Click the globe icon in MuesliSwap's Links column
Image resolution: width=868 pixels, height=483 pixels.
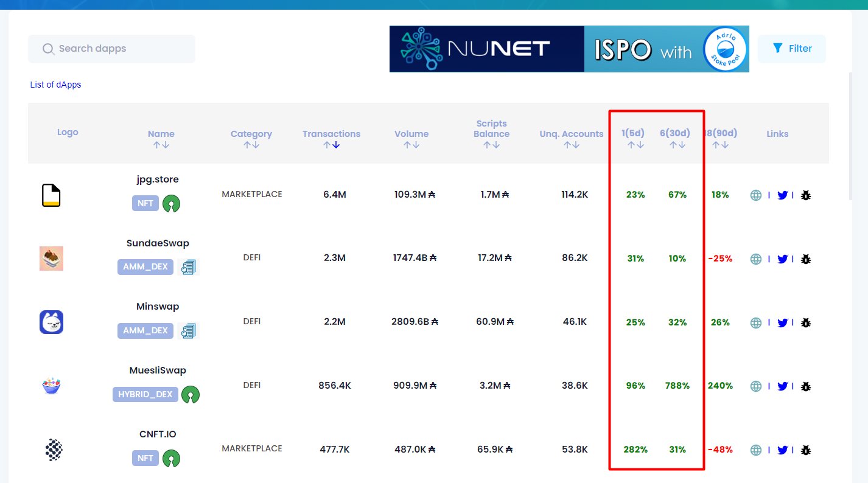(755, 386)
